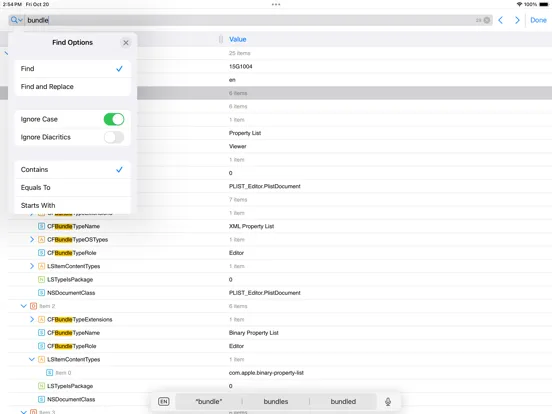Click the array icon of CFBundleTypeExtensions in Item 2
Screen dimensions: 552x414
pyautogui.click(x=41, y=320)
